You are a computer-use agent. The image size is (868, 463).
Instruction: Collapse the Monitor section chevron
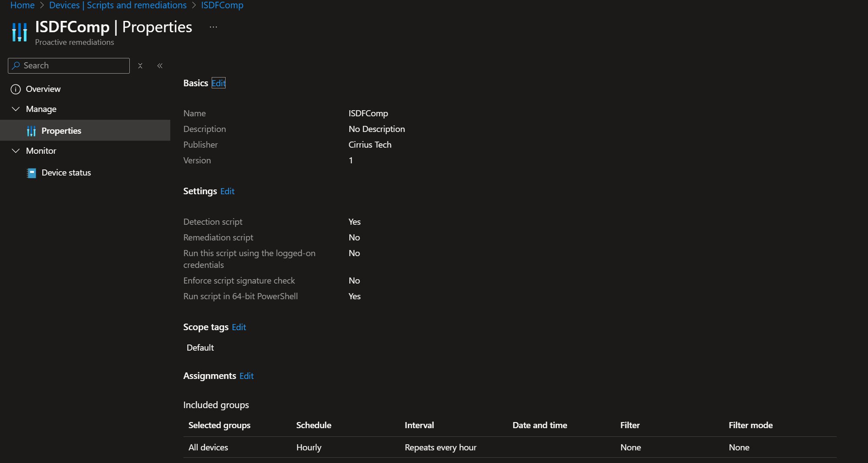point(16,151)
